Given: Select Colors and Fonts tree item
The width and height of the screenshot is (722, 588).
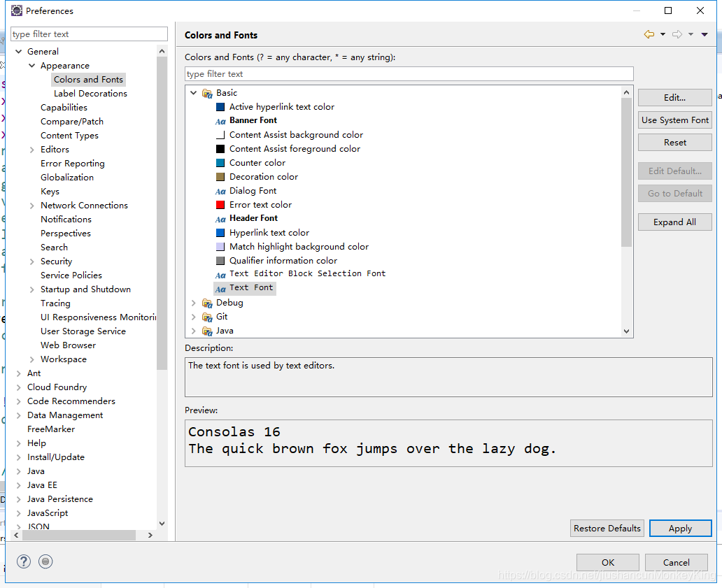Looking at the screenshot, I should 88,80.
